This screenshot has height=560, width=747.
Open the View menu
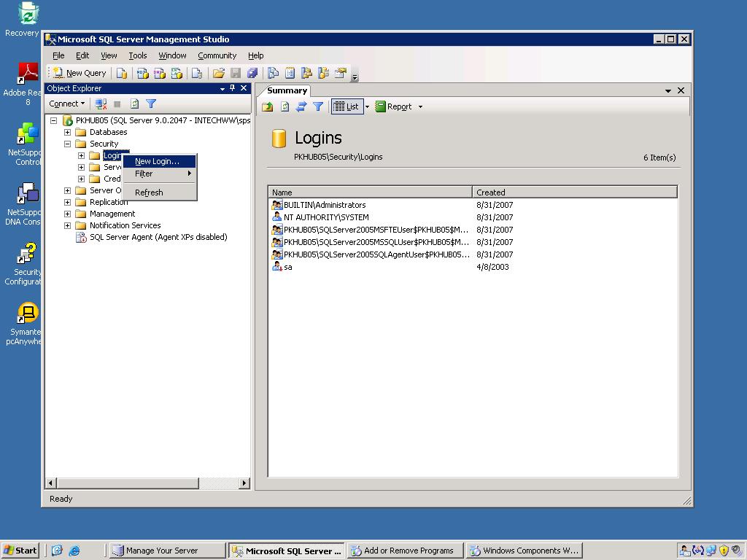(109, 55)
